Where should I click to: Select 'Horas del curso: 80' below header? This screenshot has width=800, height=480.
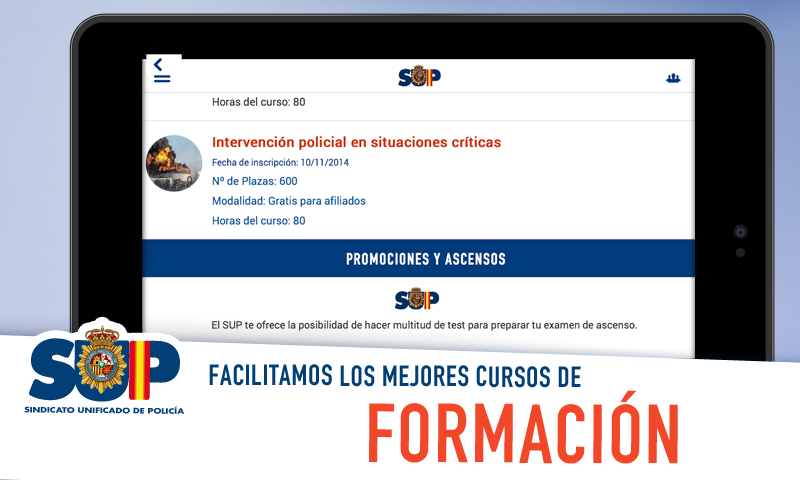pyautogui.click(x=259, y=102)
